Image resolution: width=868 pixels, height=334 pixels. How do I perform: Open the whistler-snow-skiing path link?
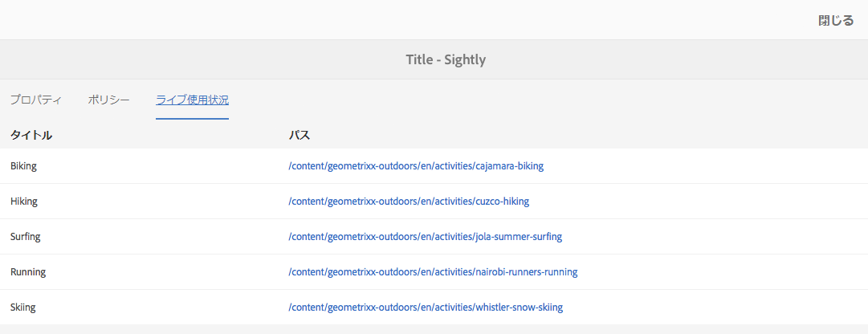pyautogui.click(x=426, y=308)
